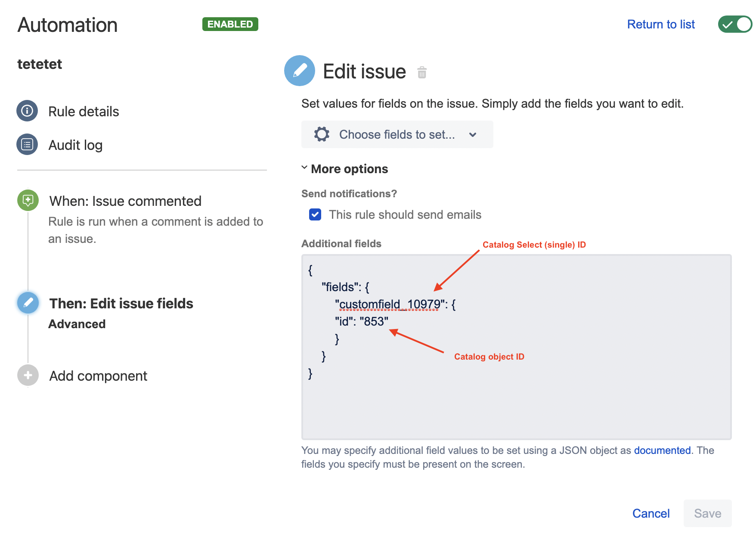This screenshot has height=534, width=756.
Task: Delete the Edit issue action with trash icon
Action: tap(422, 72)
